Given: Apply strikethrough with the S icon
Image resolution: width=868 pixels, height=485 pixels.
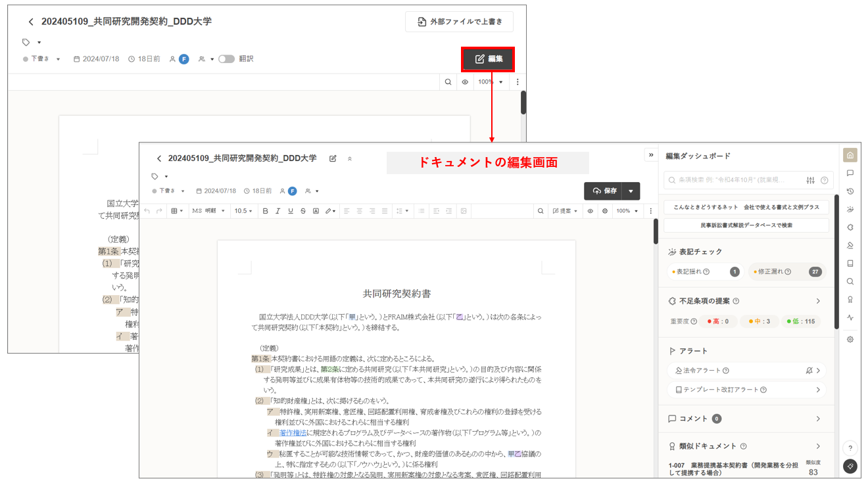Looking at the screenshot, I should [x=303, y=211].
